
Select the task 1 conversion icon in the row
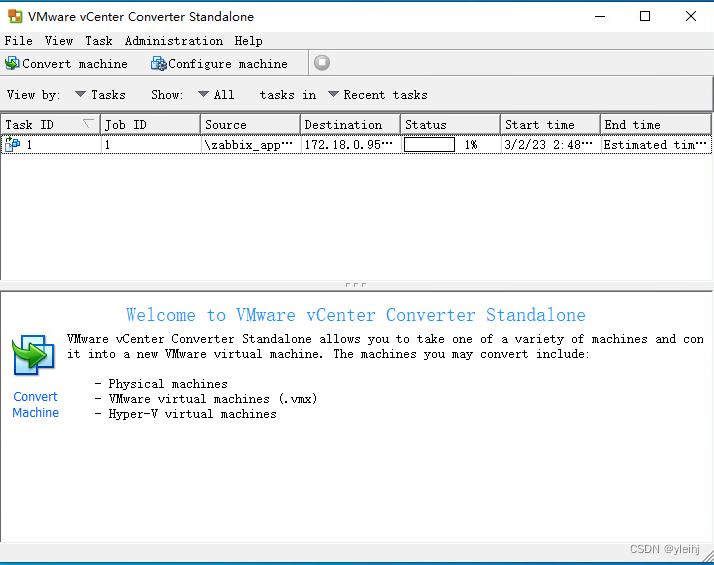point(13,144)
